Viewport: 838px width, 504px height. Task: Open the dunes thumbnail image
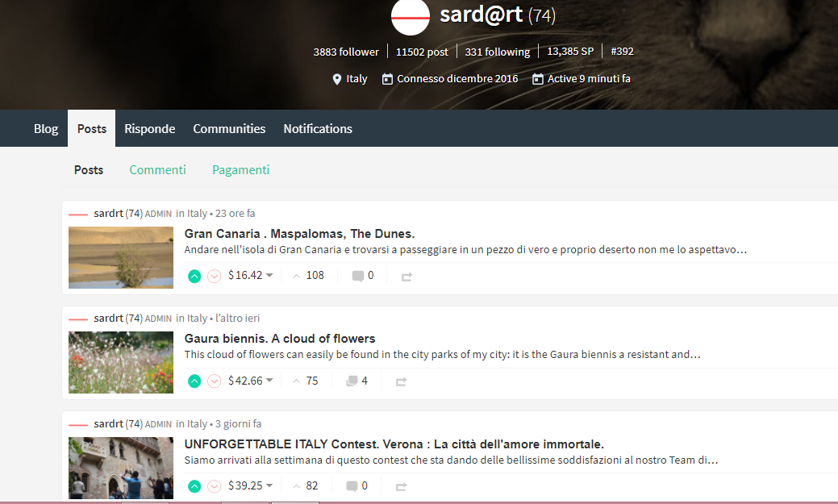121,257
